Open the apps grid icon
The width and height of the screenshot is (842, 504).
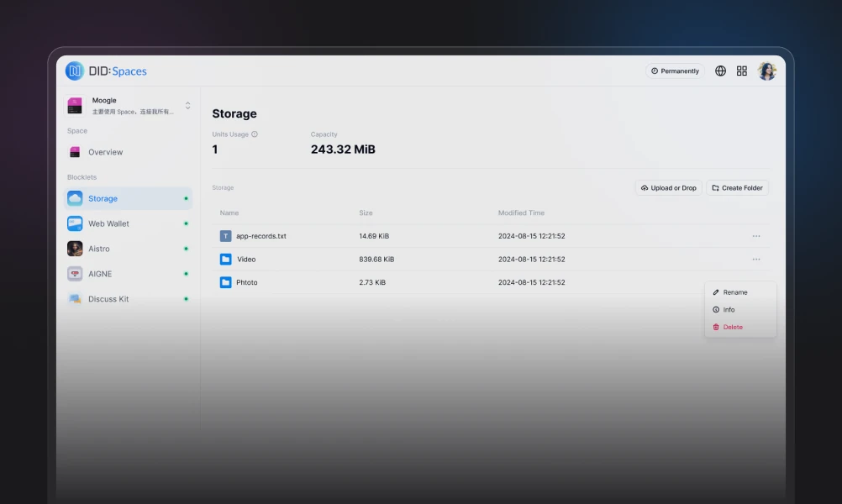(742, 71)
